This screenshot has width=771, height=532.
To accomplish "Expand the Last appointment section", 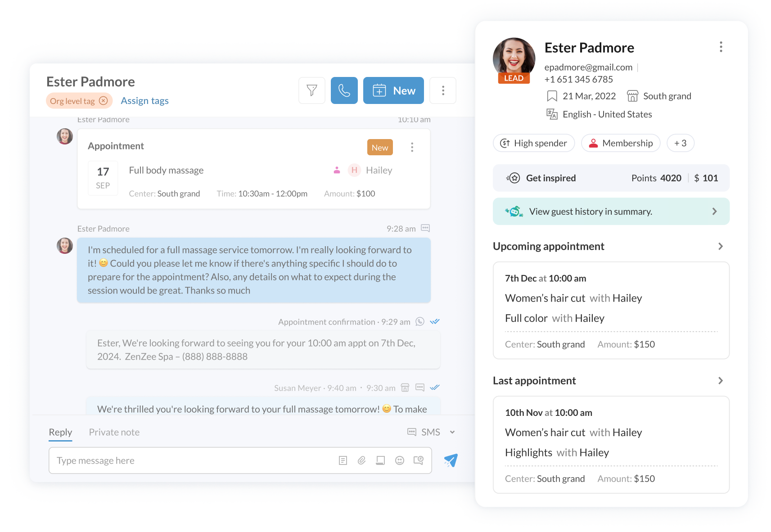I will pos(720,381).
